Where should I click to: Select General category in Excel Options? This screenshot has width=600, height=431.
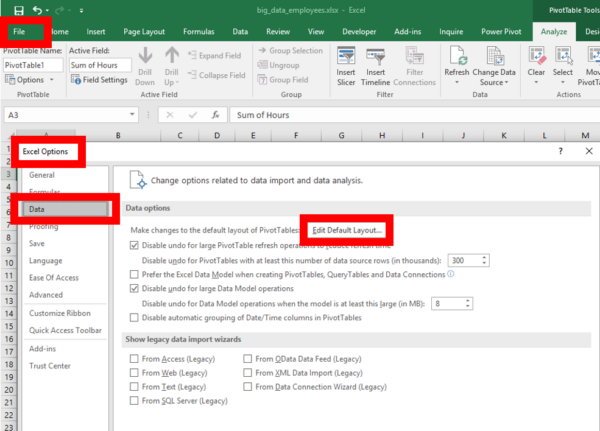point(42,175)
